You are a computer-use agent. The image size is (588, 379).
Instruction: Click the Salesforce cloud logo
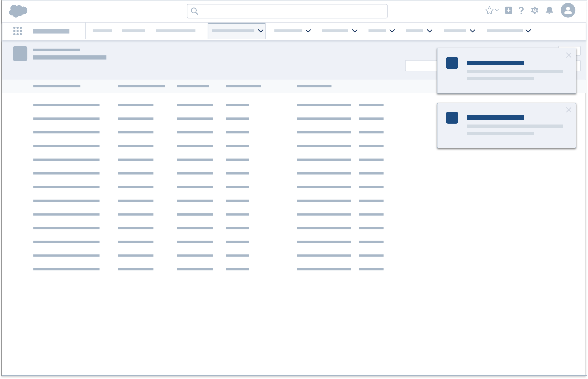point(19,10)
